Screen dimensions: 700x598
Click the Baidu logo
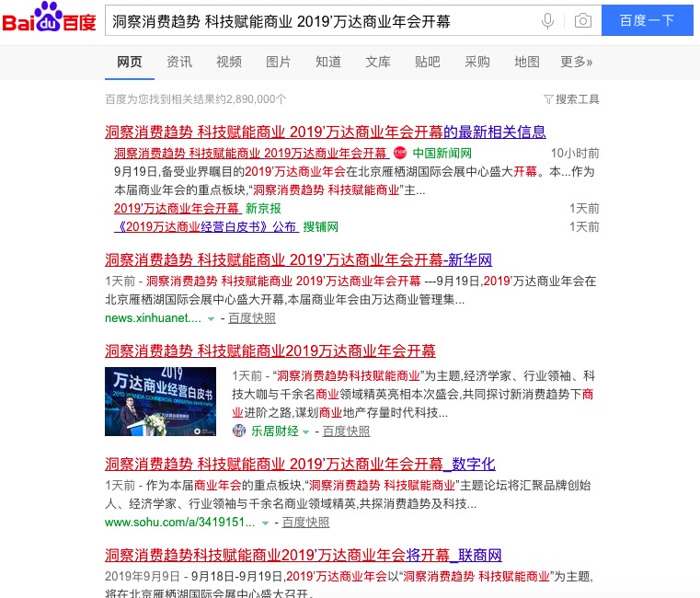(x=49, y=17)
